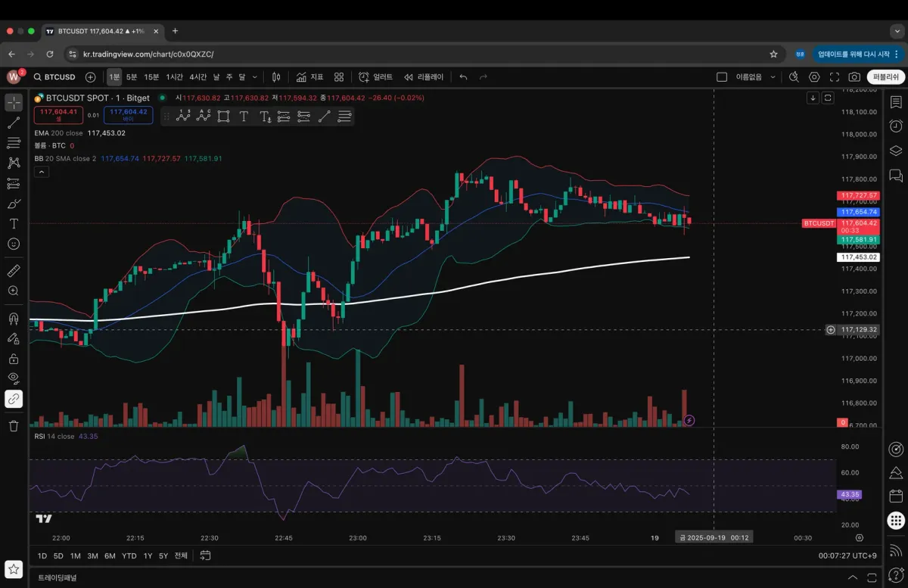Click the 117,604.42 buy price button
This screenshot has width=908, height=588.
point(129,114)
